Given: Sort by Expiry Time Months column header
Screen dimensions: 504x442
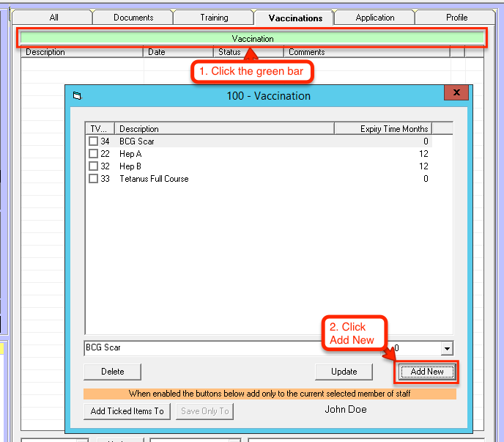Looking at the screenshot, I should click(382, 129).
